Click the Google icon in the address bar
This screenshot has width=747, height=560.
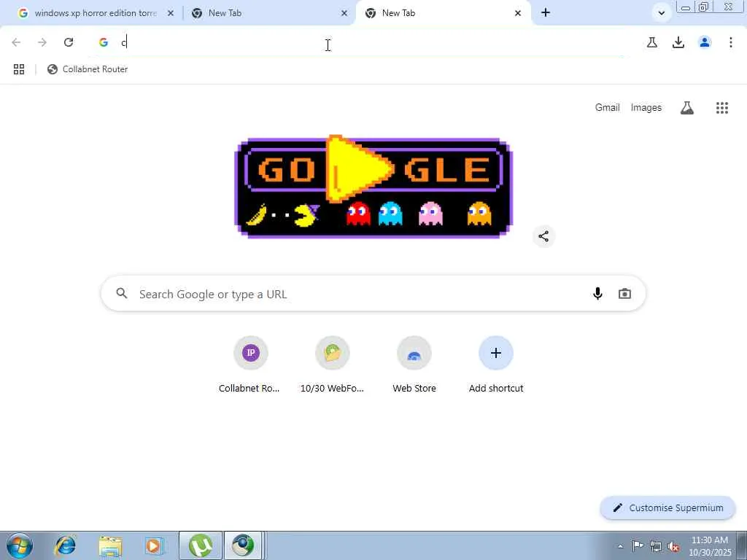[x=104, y=42]
